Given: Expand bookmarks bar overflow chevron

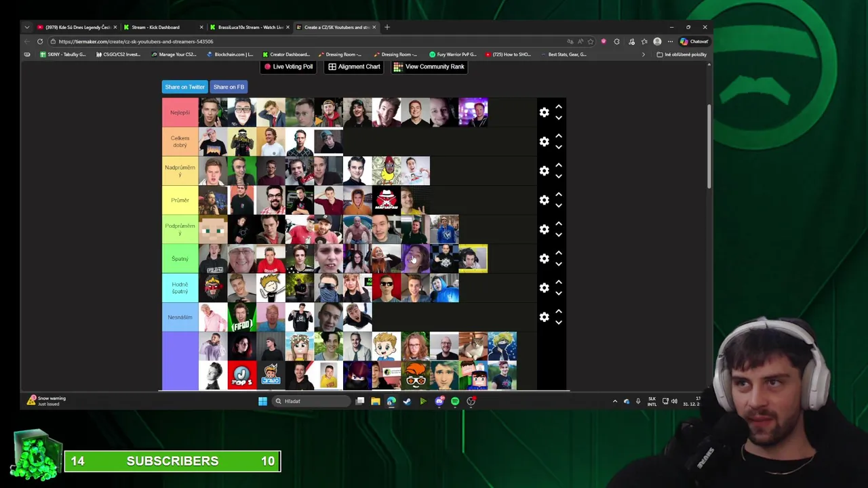Looking at the screenshot, I should 644,54.
